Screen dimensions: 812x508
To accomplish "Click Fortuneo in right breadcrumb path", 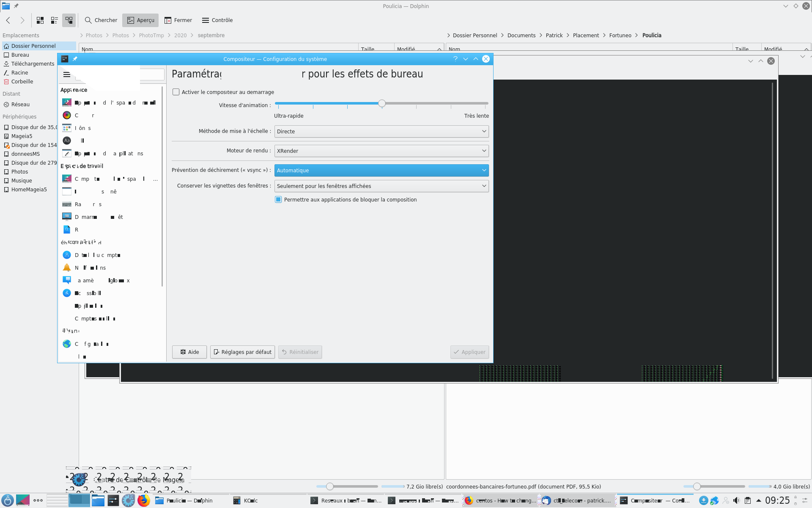I will (x=620, y=35).
